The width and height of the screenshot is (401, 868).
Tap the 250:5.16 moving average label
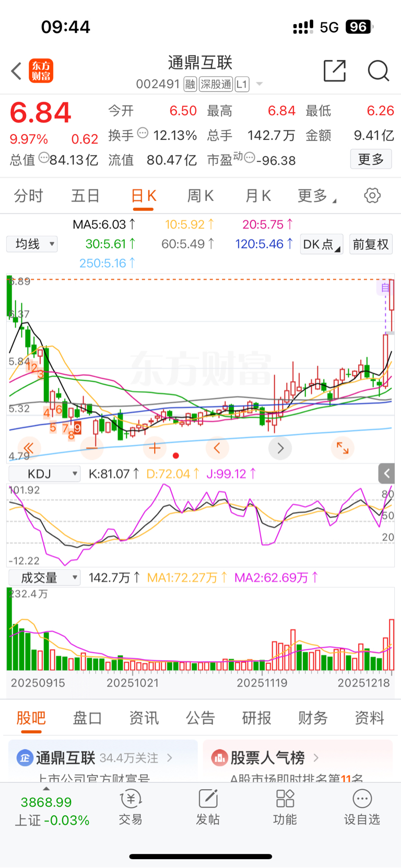coord(108,263)
